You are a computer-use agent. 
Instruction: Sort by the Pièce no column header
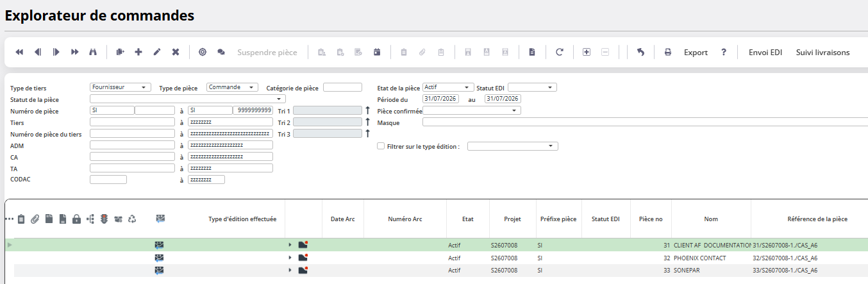point(651,219)
